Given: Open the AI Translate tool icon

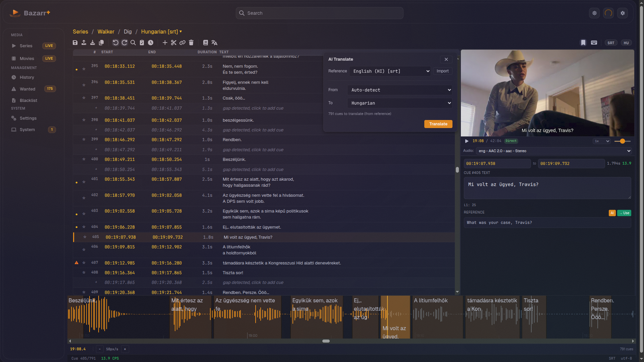Looking at the screenshot, I should [214, 43].
